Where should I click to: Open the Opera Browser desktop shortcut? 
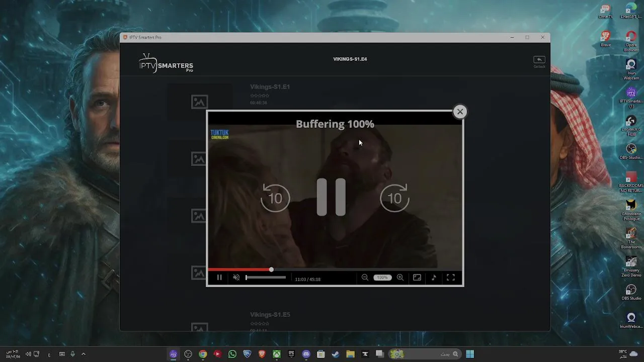pos(631,41)
